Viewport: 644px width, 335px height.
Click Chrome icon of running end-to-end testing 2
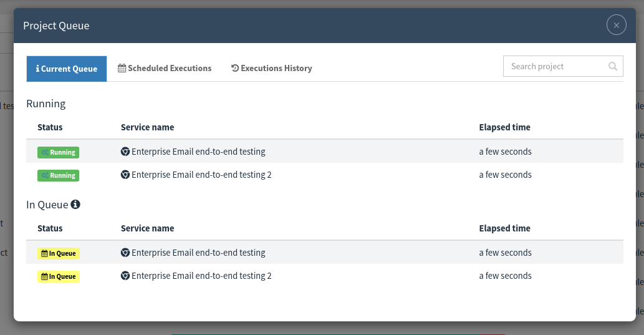tap(125, 175)
